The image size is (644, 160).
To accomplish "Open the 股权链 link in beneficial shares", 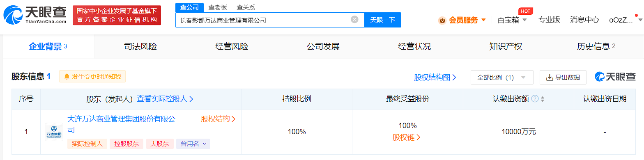I will [x=407, y=137].
